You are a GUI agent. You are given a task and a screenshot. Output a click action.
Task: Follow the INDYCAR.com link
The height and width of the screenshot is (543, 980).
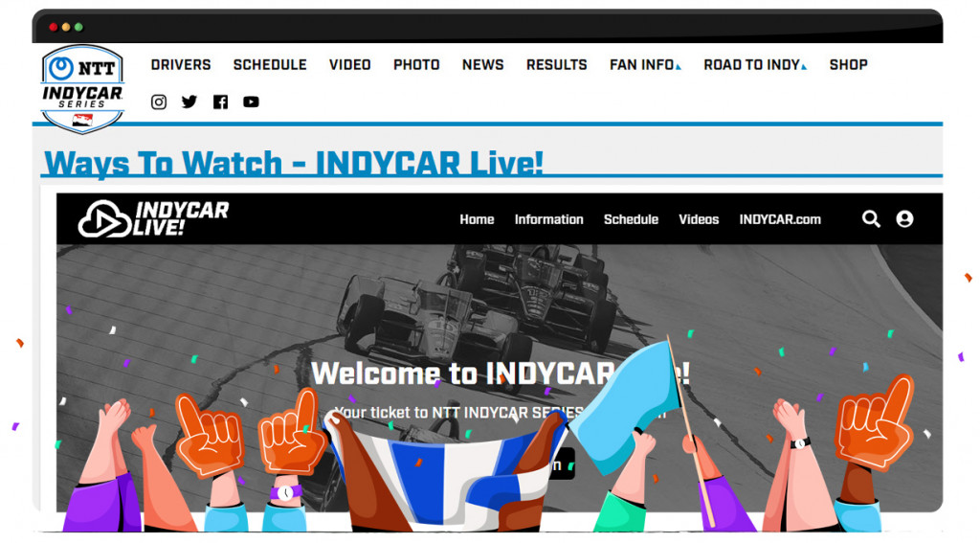click(x=780, y=219)
